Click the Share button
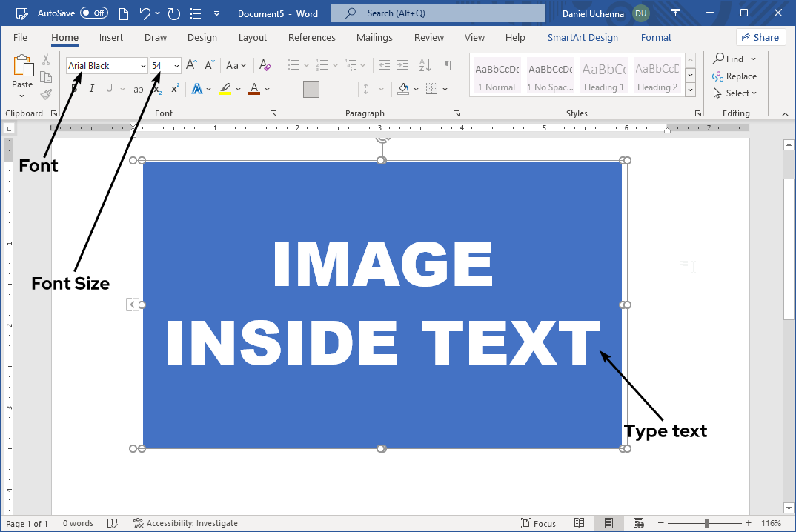 [x=760, y=36]
